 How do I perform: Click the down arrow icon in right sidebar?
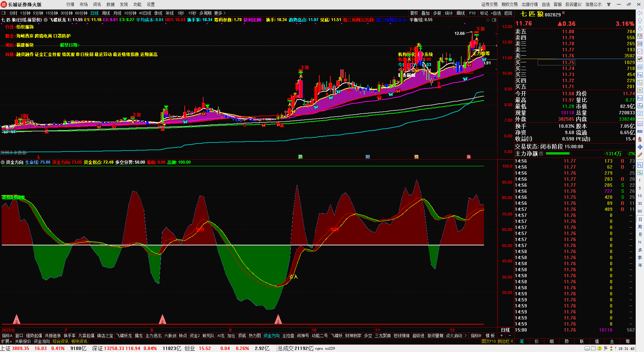tap(640, 28)
